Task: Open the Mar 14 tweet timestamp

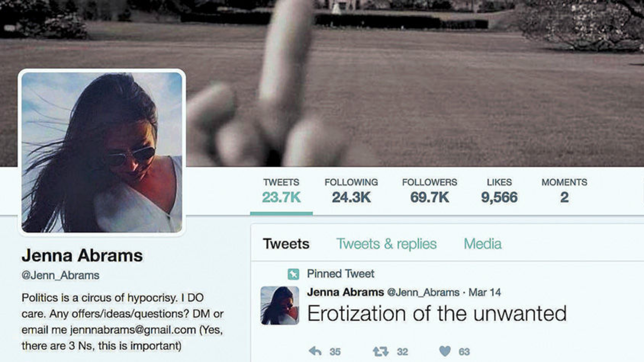Action: pyautogui.click(x=485, y=293)
